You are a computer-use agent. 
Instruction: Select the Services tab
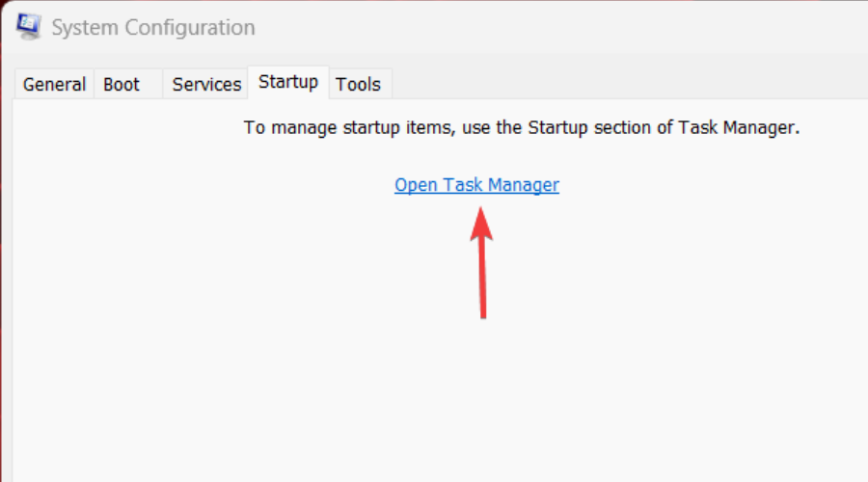(206, 85)
